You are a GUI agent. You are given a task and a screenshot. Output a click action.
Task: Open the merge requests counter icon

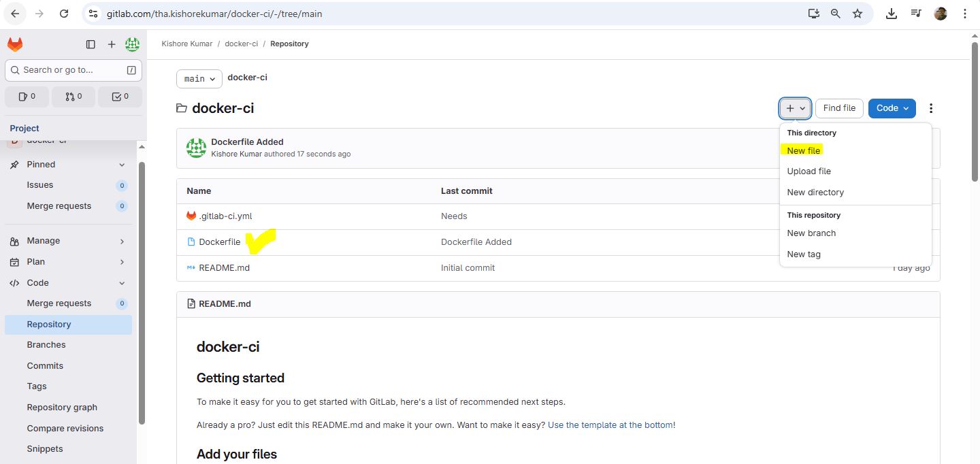coord(73,97)
